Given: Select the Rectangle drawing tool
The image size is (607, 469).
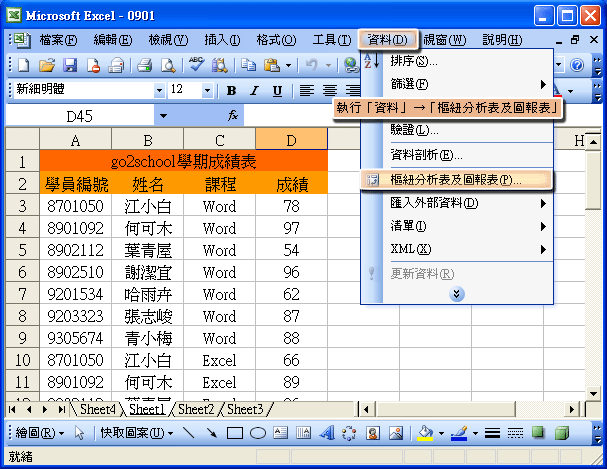Looking at the screenshot, I should click(x=235, y=433).
